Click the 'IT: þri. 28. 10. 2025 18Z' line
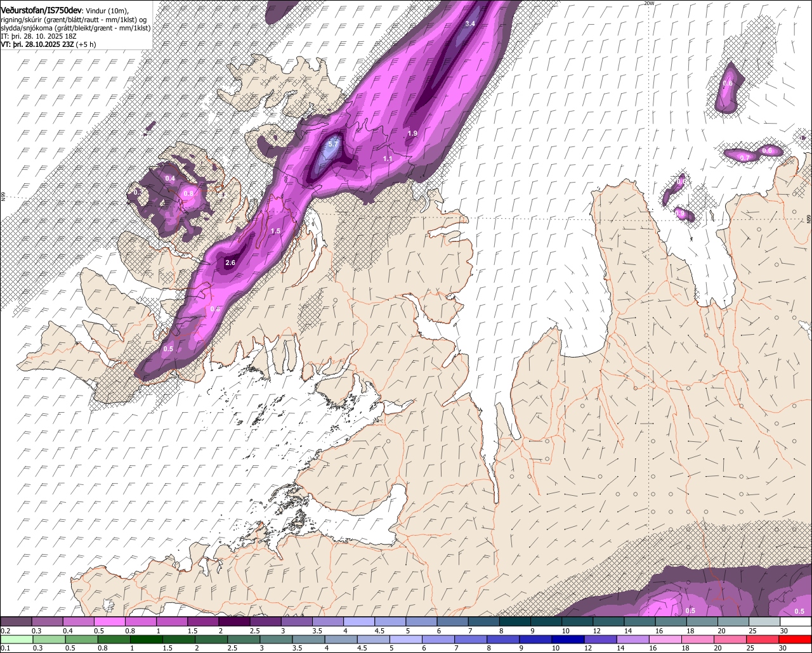The image size is (812, 653). point(39,36)
